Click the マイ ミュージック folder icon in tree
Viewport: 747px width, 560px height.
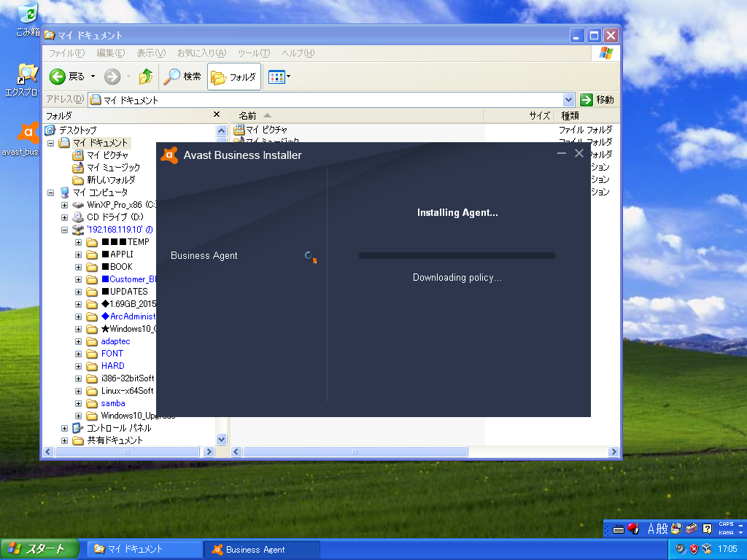tap(77, 168)
